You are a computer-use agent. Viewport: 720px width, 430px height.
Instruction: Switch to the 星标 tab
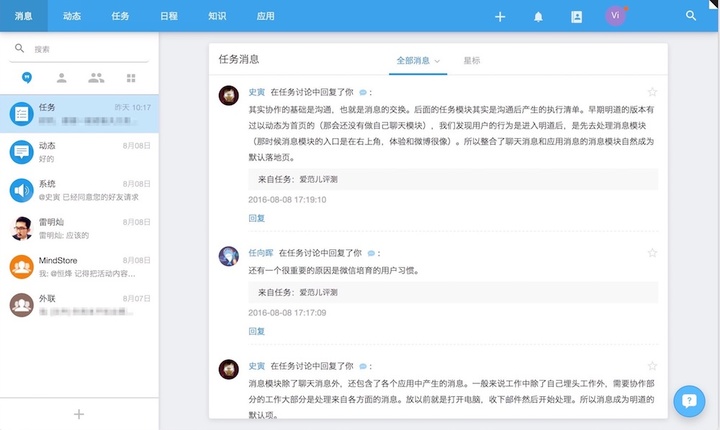(x=471, y=61)
